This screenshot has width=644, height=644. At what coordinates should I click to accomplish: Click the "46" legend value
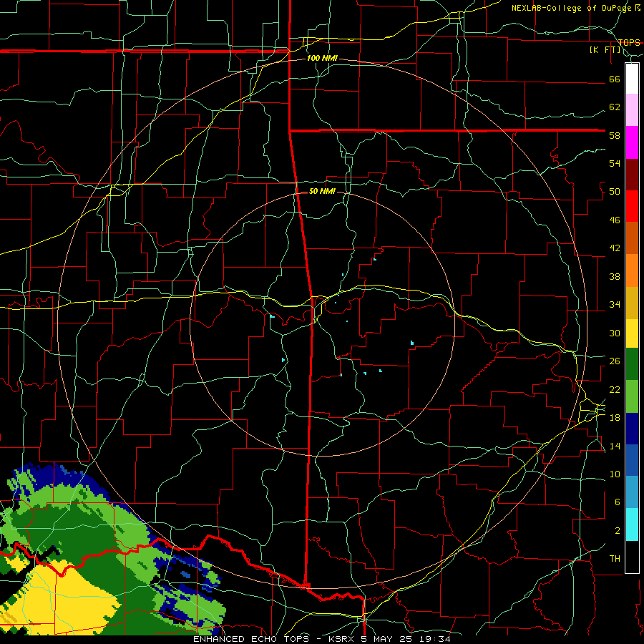(615, 220)
